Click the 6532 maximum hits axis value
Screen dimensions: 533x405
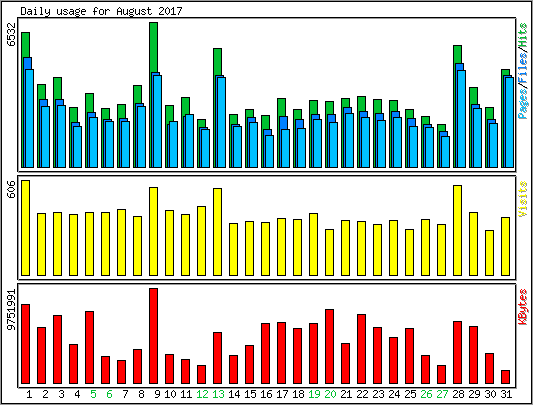11,34
